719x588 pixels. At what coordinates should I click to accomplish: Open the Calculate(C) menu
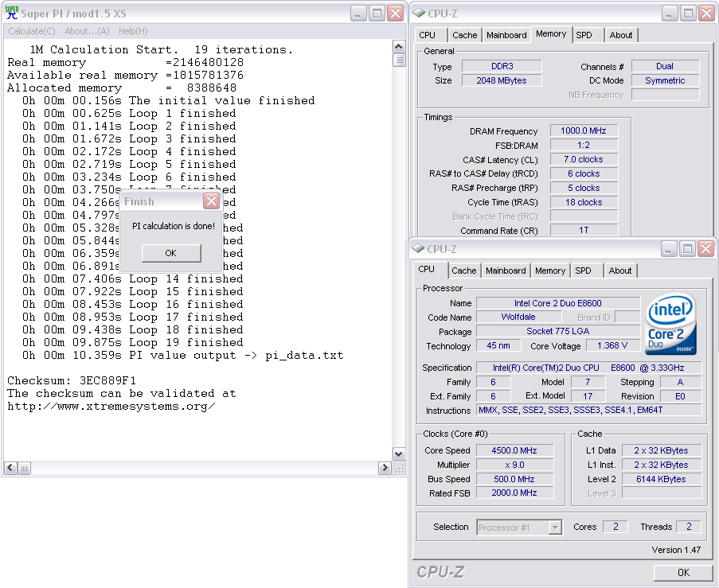(x=32, y=31)
